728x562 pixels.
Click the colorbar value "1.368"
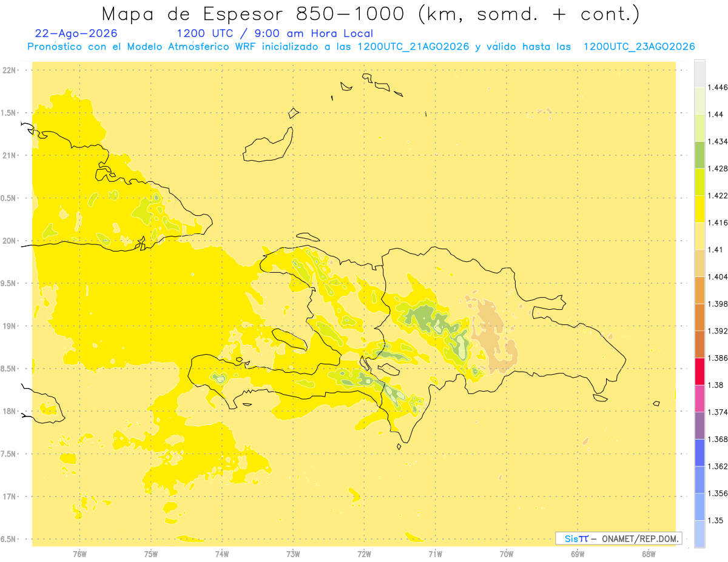(718, 439)
